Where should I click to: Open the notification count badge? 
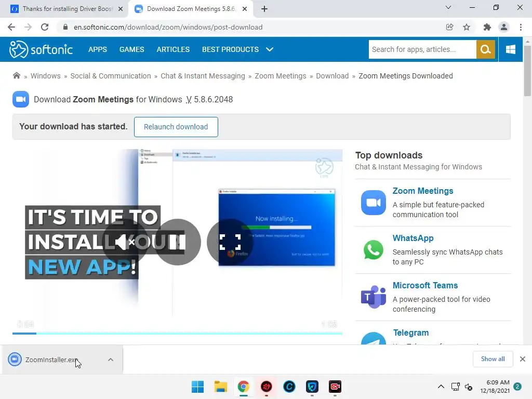(x=517, y=387)
